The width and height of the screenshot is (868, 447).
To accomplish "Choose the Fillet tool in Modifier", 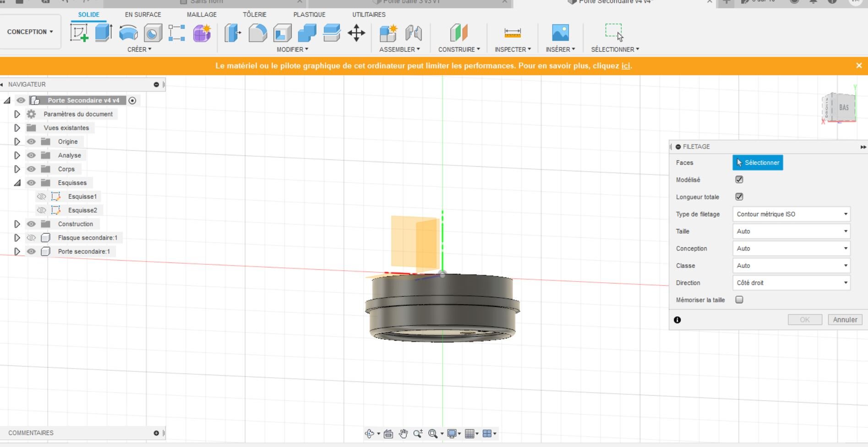I will pos(257,33).
